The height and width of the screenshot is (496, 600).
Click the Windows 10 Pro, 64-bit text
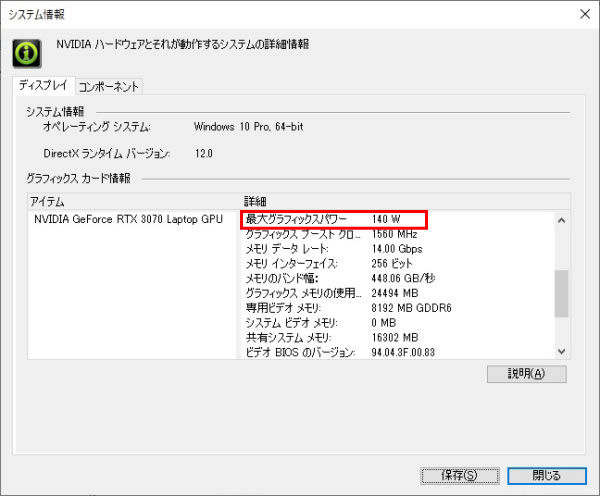coord(248,127)
